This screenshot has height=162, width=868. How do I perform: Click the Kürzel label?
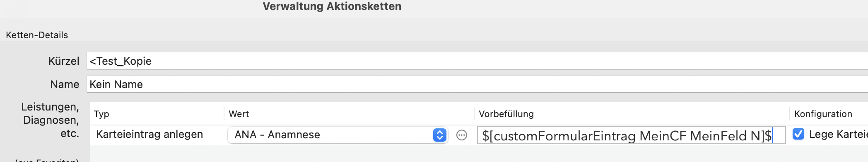click(64, 61)
